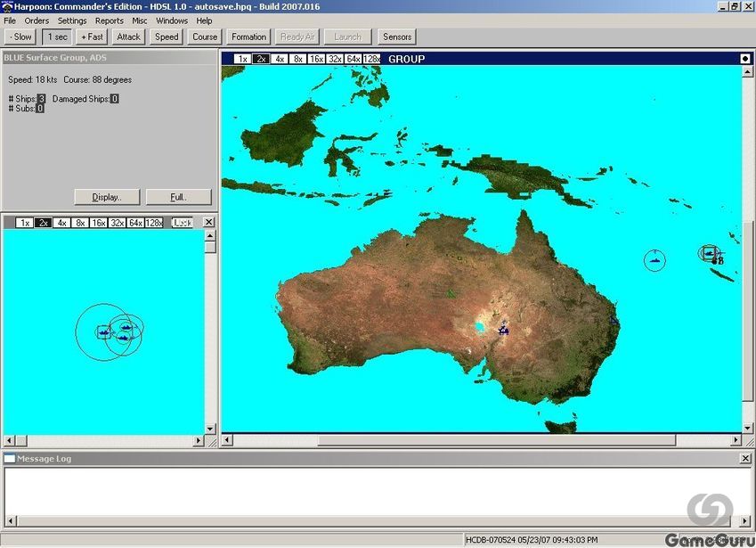Click the dot button on the Group window title bar

click(x=745, y=59)
